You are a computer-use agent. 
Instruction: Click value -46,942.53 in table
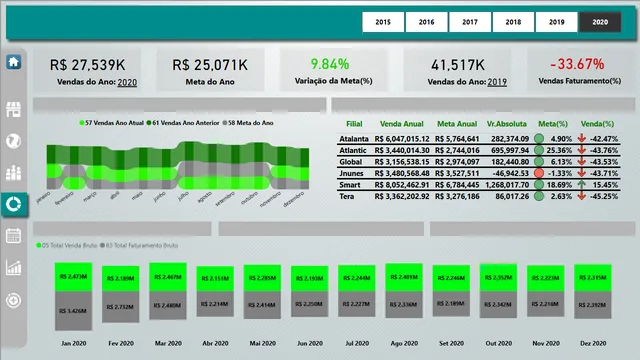pyautogui.click(x=511, y=173)
